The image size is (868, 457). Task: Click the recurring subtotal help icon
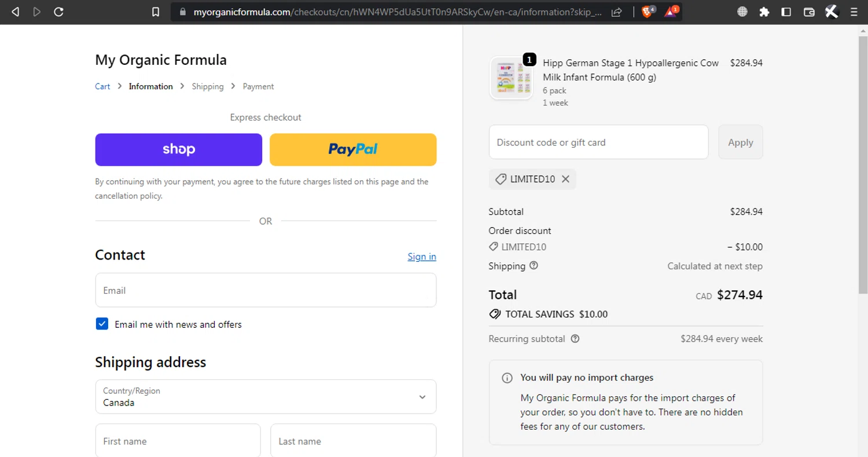(x=575, y=339)
